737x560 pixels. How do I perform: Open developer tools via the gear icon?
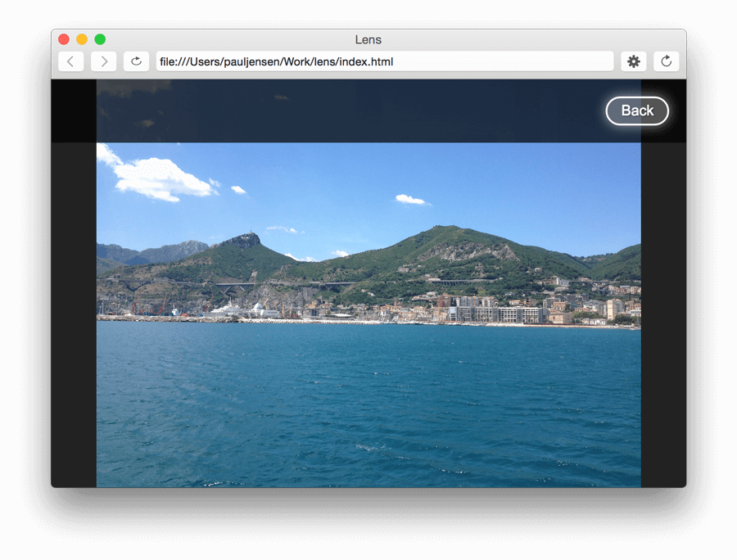click(634, 61)
